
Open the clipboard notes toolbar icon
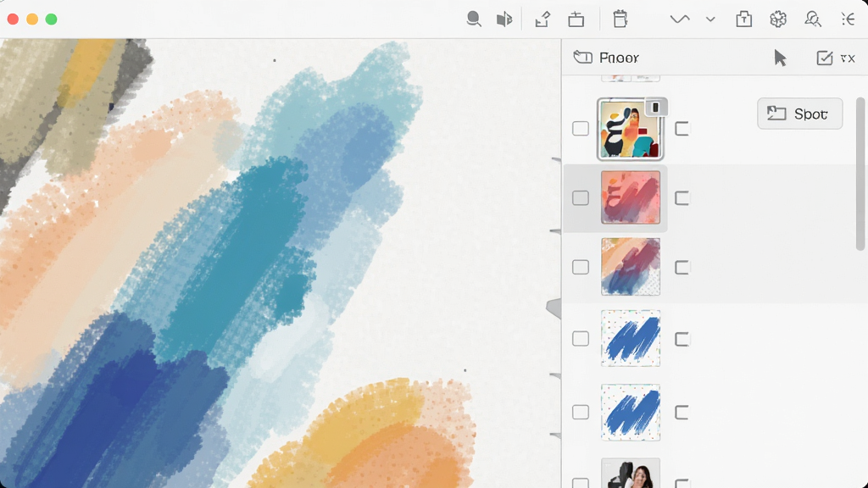coord(620,19)
